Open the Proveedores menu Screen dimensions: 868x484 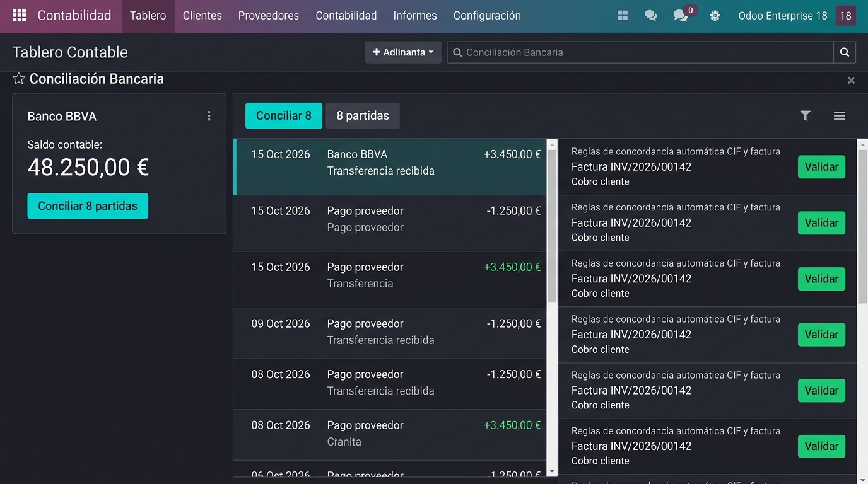coord(269,16)
